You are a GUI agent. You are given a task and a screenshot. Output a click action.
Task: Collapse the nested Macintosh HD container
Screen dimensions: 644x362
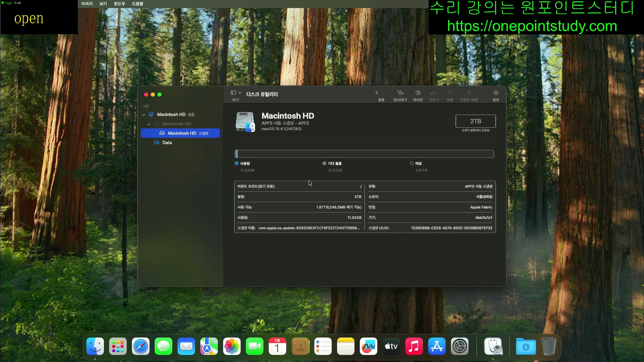[149, 124]
